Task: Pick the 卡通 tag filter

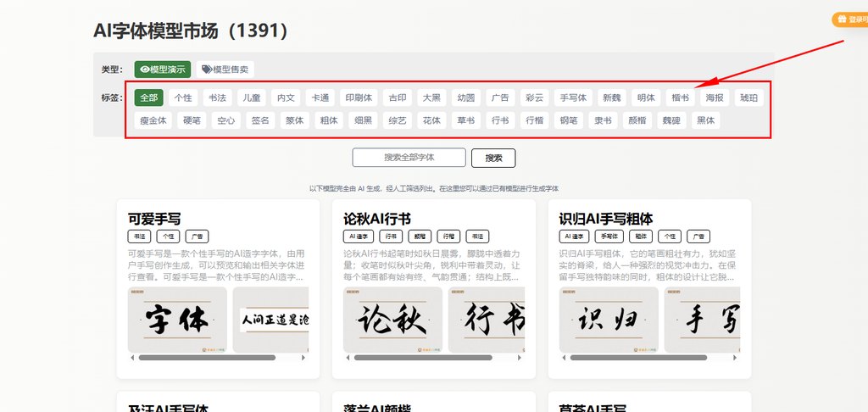Action: 320,98
